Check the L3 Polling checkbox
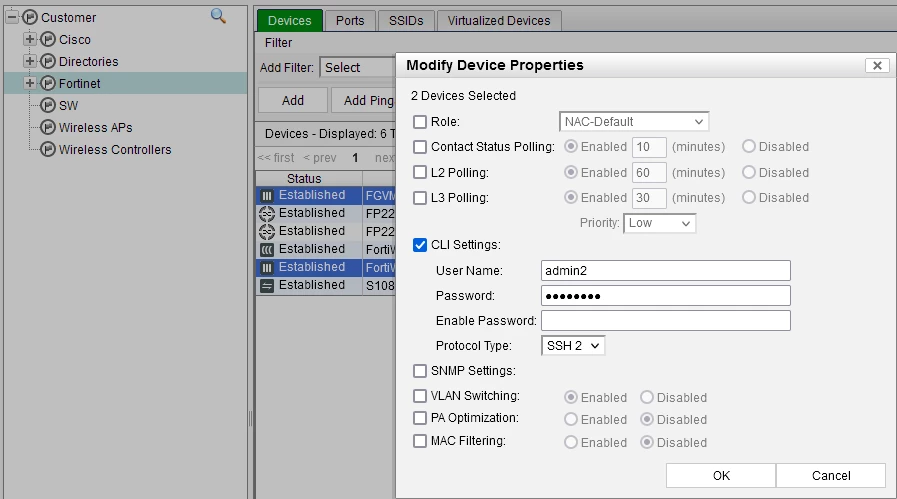The width and height of the screenshot is (897, 499). click(420, 198)
